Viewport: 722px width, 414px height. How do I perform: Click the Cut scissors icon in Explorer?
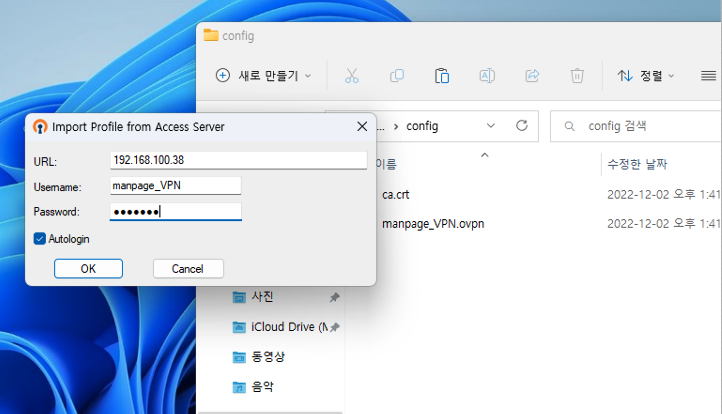352,76
